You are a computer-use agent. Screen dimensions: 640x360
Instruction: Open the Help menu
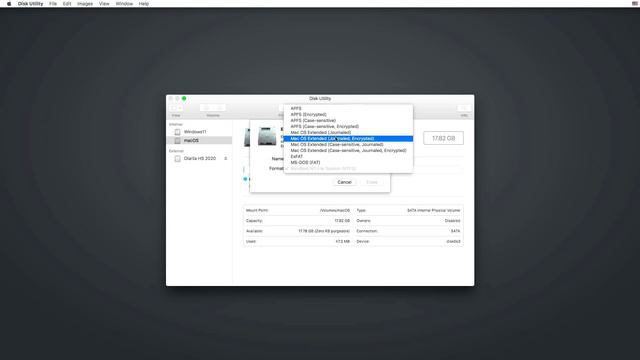point(144,4)
